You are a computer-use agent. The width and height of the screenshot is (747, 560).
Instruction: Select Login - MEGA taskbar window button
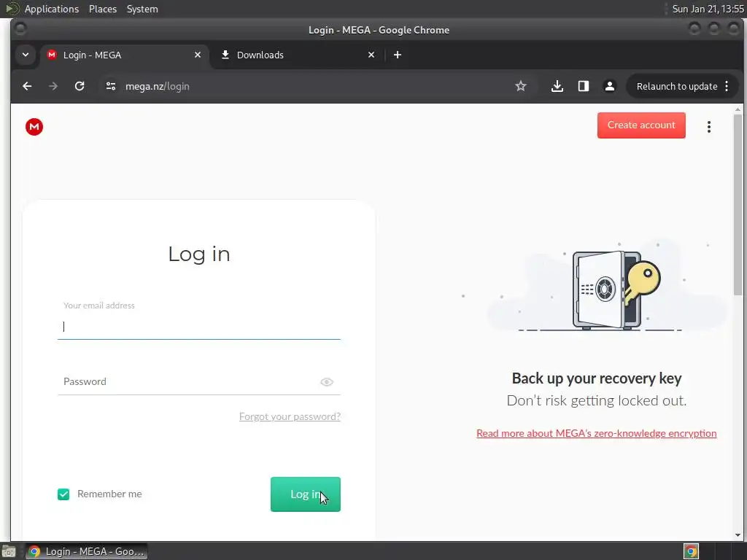(x=87, y=551)
